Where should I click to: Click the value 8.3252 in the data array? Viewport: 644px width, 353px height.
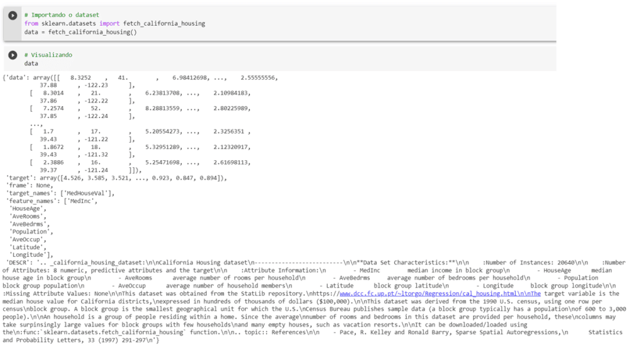[80, 77]
